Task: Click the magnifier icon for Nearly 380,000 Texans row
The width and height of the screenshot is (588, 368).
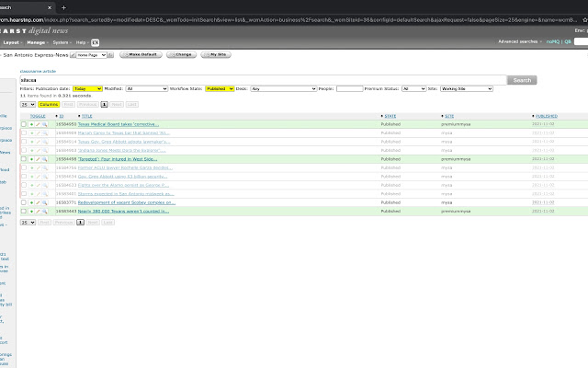Action: pos(45,212)
